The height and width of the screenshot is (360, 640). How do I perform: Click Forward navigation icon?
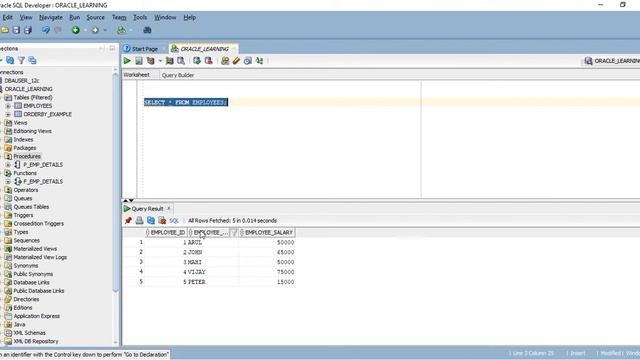pyautogui.click(x=95, y=30)
